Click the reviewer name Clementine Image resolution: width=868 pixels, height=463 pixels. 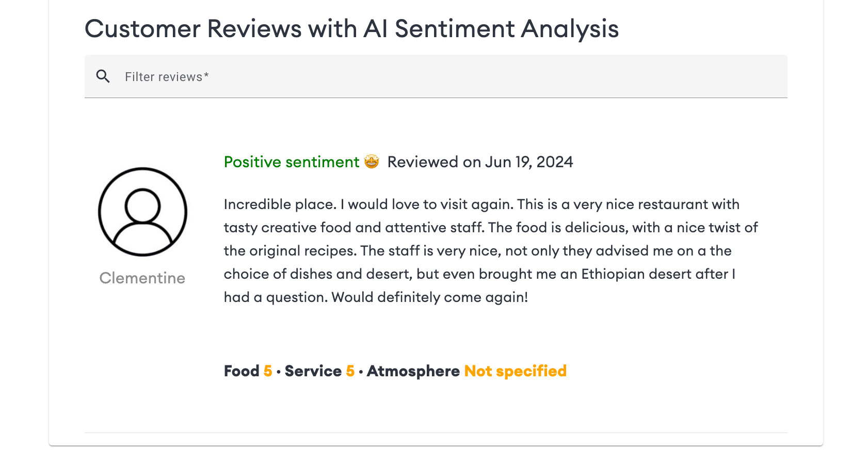(x=142, y=278)
